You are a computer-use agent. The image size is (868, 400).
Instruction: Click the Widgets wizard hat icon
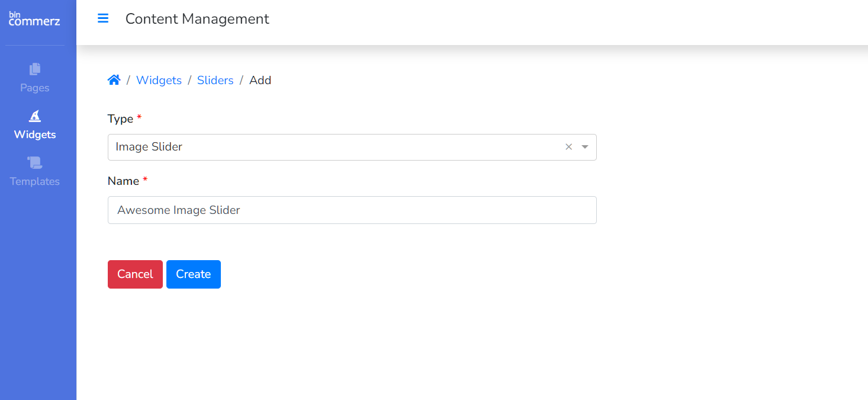tap(35, 116)
